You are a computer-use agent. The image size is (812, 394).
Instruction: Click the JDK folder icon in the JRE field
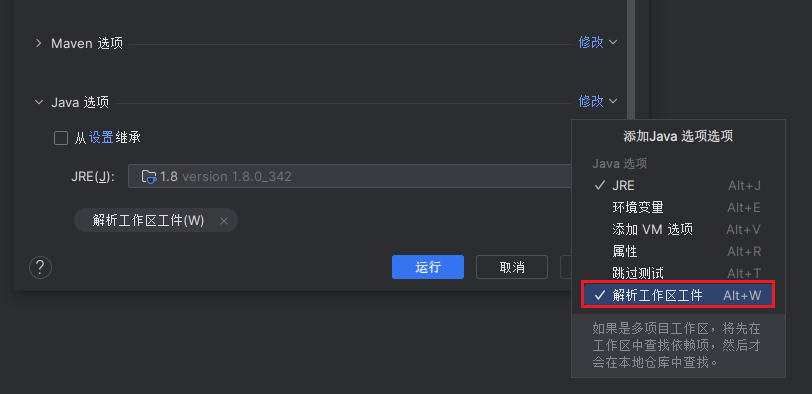tap(149, 177)
